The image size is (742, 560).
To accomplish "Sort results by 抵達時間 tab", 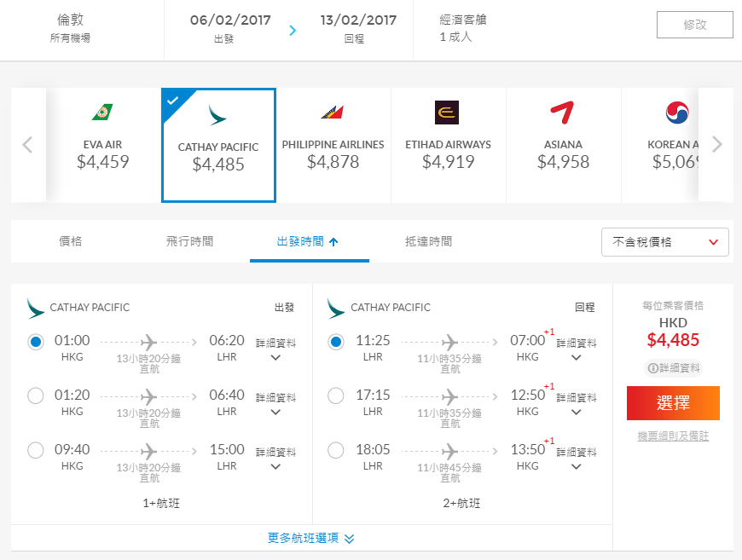I will (428, 241).
